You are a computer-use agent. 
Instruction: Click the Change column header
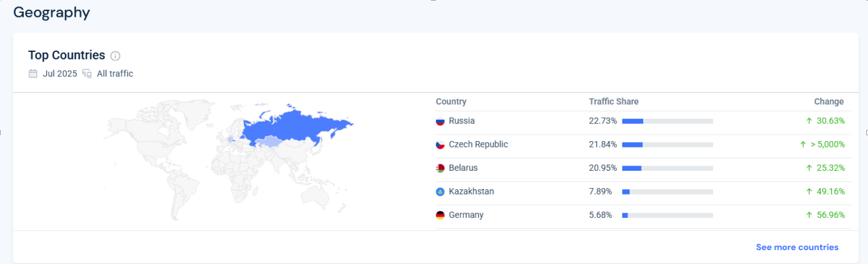pos(828,101)
